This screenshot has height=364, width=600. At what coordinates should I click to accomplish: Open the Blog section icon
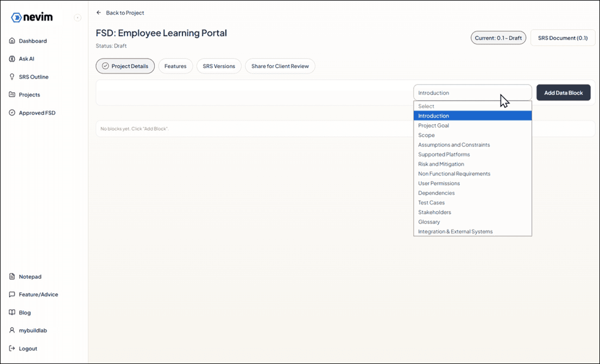point(12,312)
